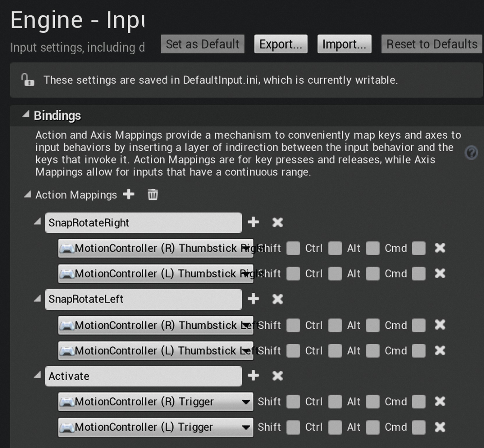This screenshot has height=448, width=484.
Task: Enable Ctrl for MotionController (R) Trigger
Action: click(x=335, y=402)
